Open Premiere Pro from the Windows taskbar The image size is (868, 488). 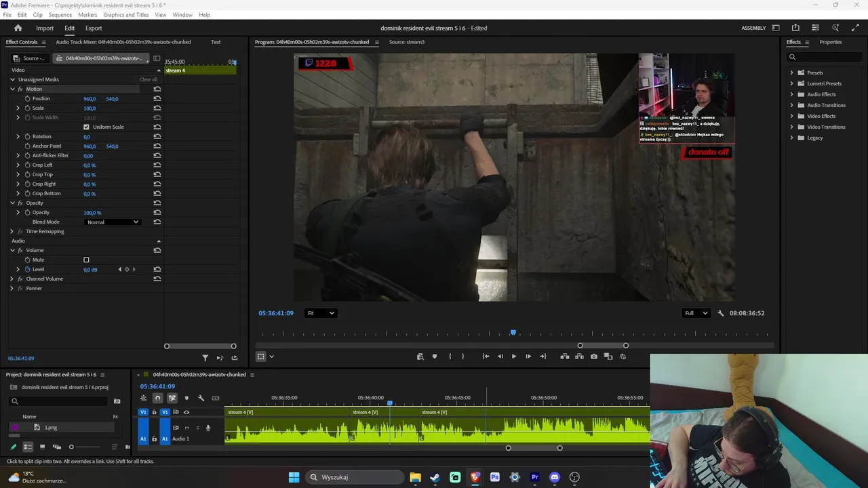coord(534,477)
